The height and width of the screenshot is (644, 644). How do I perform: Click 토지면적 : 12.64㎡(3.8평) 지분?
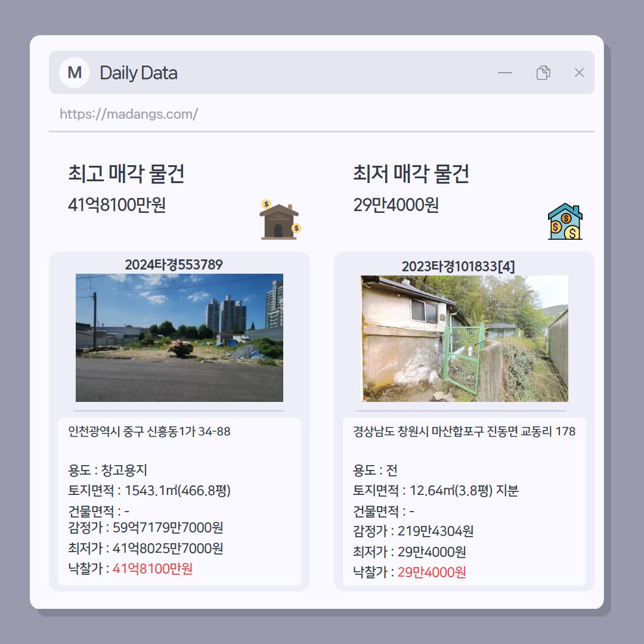(436, 490)
